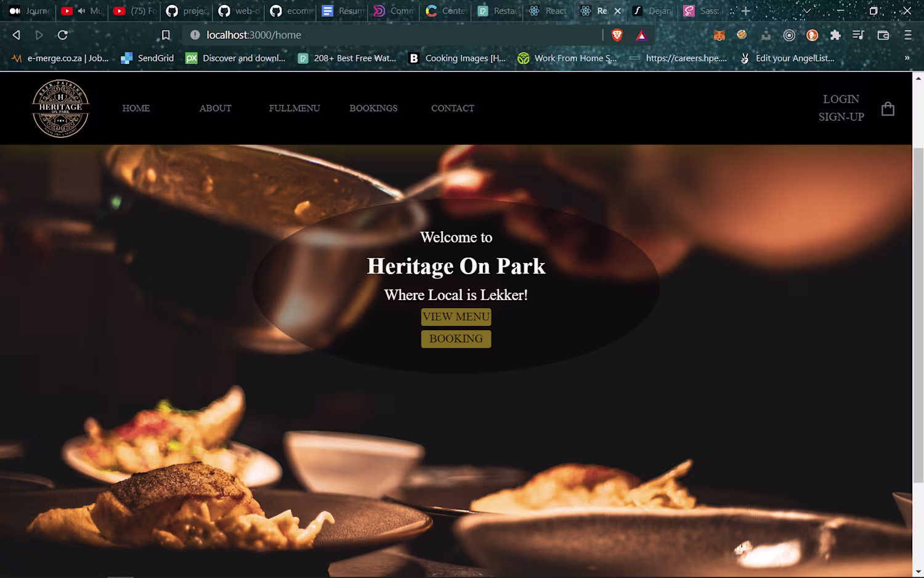Open the FULLMENU nav link
The image size is (924, 578).
[x=294, y=108]
